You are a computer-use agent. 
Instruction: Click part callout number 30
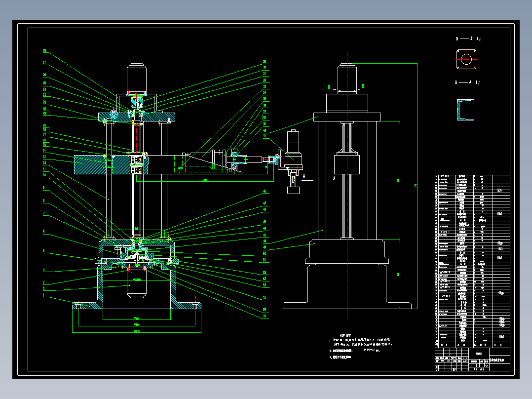(265, 68)
